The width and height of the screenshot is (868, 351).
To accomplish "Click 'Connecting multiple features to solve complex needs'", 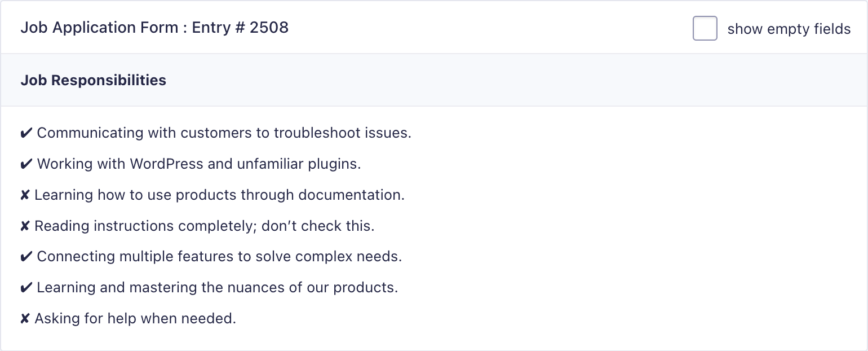I will coord(219,257).
